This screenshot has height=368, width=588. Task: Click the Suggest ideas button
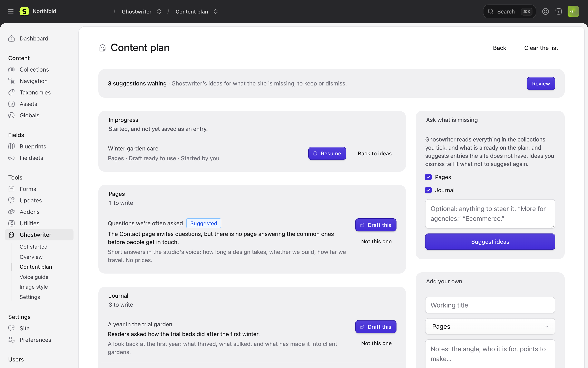(490, 242)
